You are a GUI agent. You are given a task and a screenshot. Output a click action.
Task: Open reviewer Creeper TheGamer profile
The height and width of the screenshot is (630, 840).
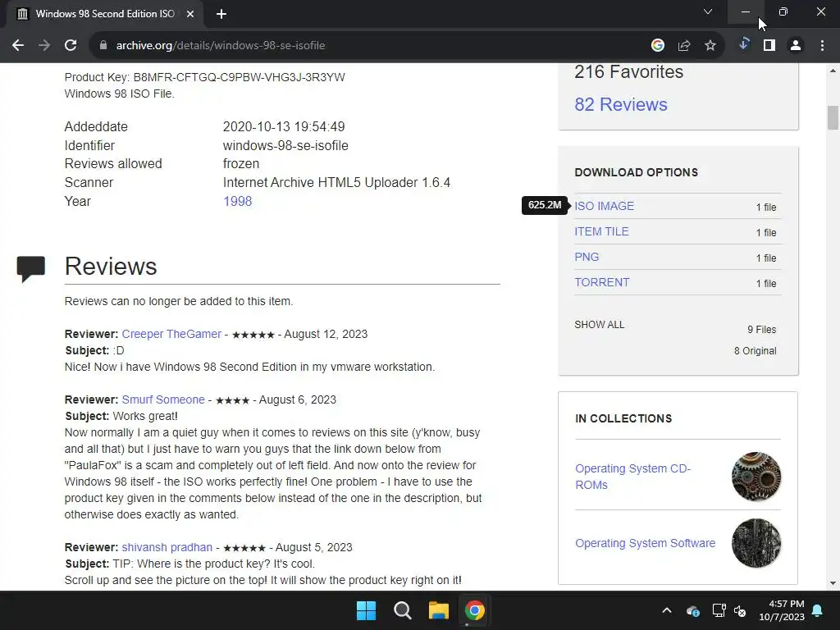[171, 335]
